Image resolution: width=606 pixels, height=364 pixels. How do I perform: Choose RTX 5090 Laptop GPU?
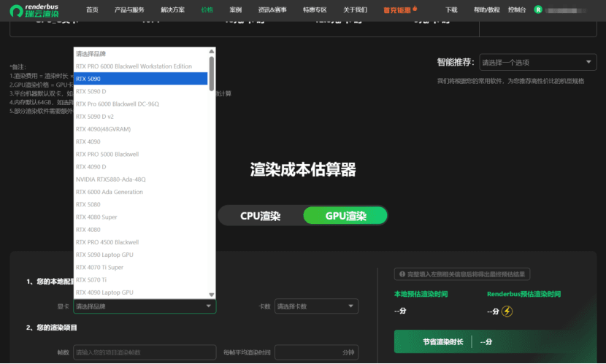(x=141, y=255)
